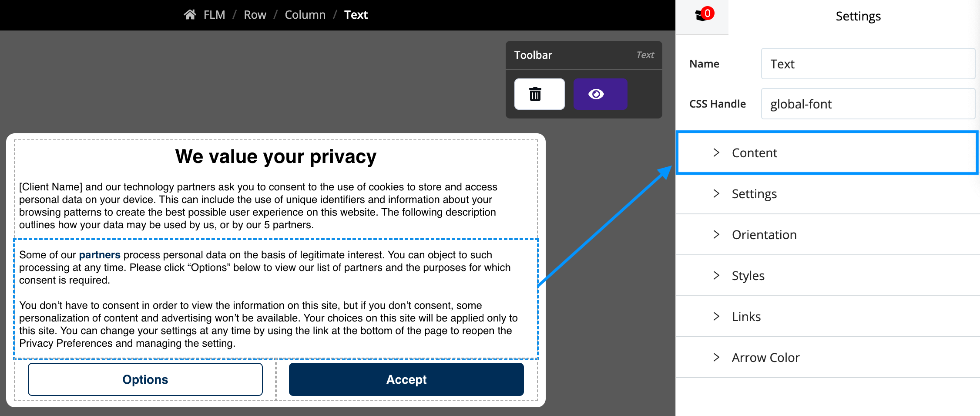Click the CSS Handle input field

click(868, 104)
